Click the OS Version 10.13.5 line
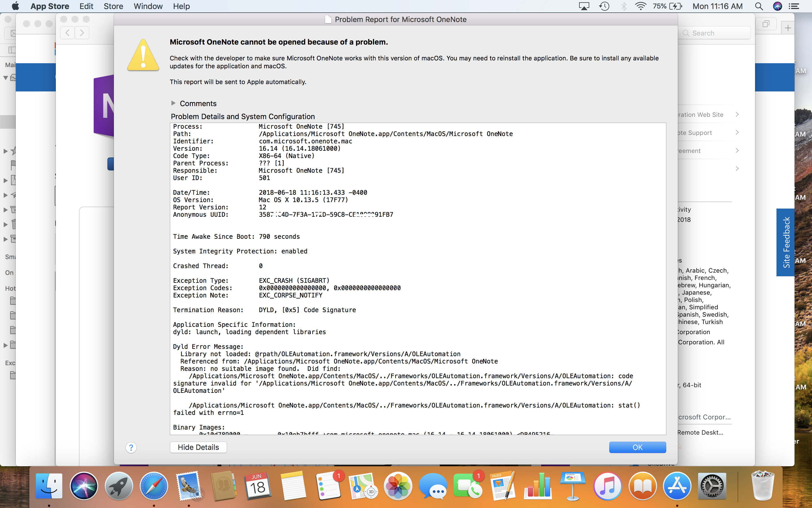812x508 pixels. pos(261,200)
